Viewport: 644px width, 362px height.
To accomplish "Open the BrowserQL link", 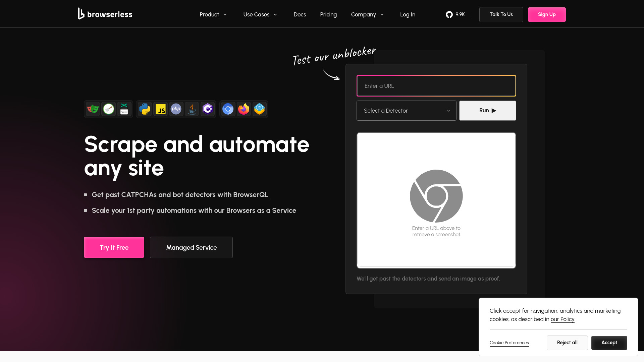I will 250,195.
